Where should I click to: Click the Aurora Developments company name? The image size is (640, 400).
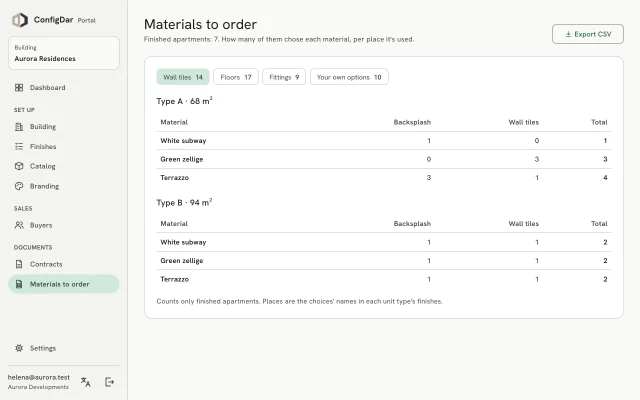38,387
